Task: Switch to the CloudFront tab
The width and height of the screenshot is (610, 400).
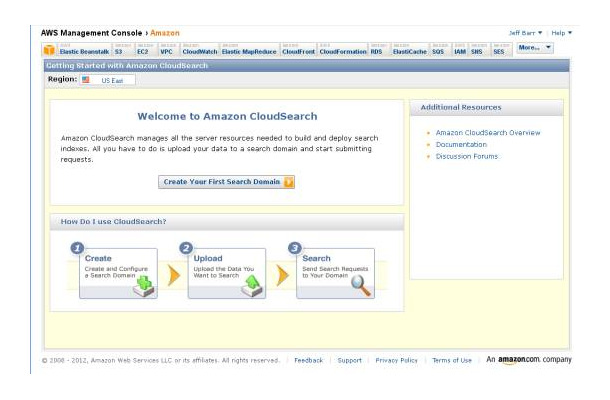Action: pos(298,51)
